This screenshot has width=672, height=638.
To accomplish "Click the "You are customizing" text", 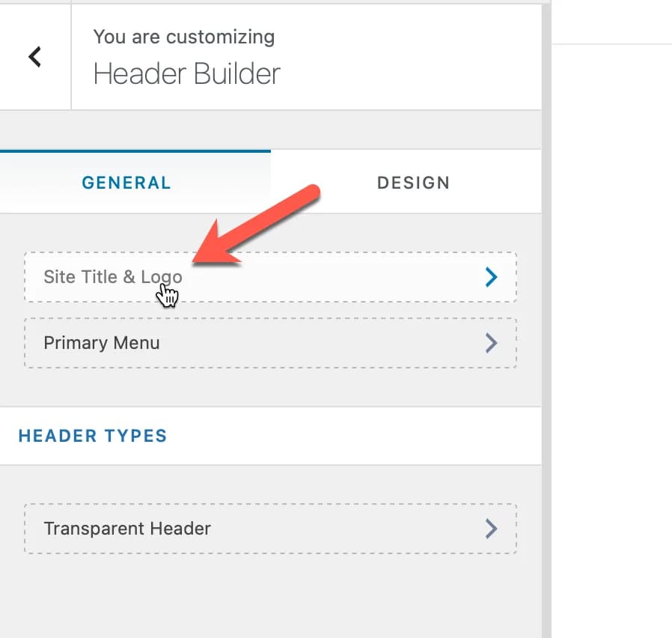I will pos(184,37).
